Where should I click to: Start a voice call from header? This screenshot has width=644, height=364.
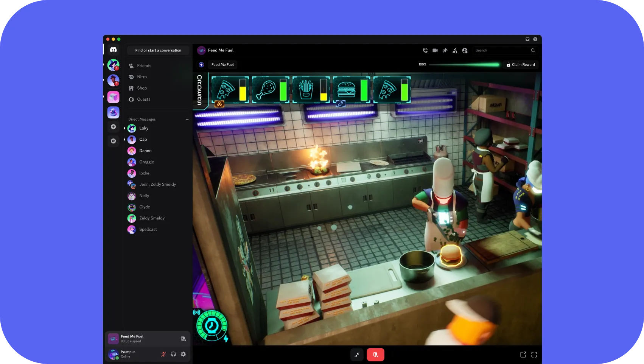coord(425,50)
